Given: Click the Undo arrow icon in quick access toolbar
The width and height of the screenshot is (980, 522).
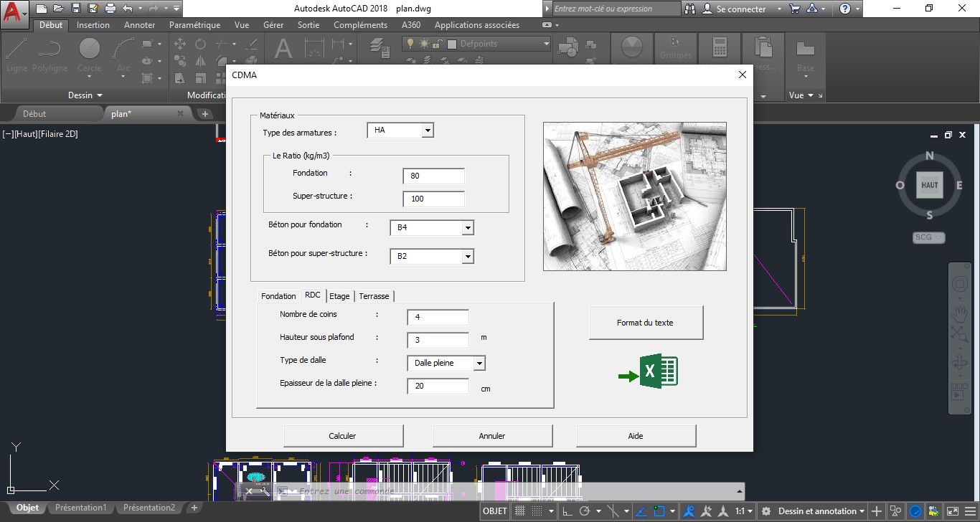Looking at the screenshot, I should [128, 9].
